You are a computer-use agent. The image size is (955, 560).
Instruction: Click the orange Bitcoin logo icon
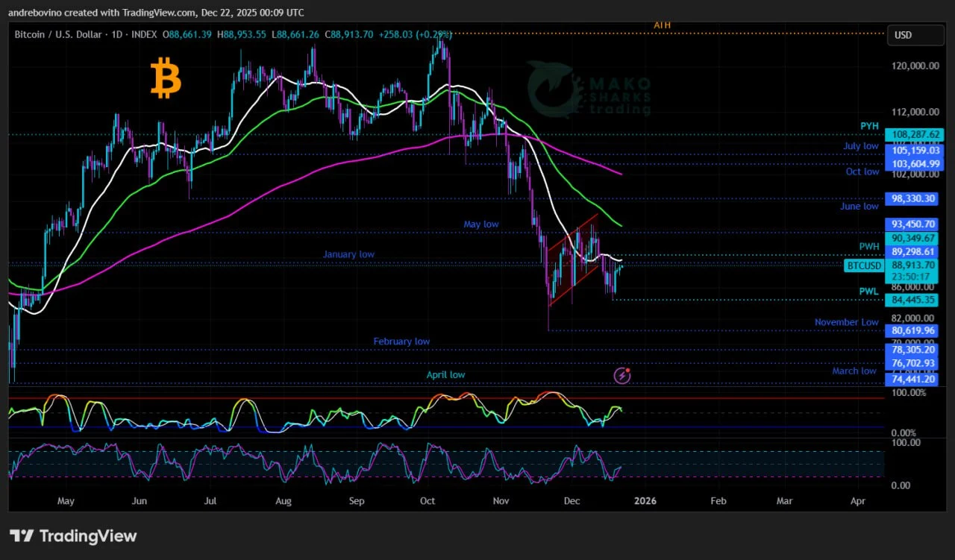[166, 80]
